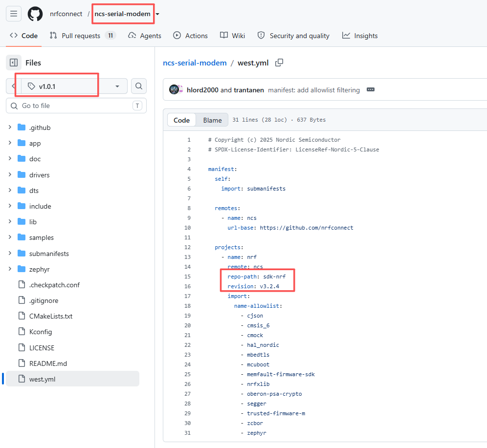
Task: Expand the repository name dropdown caret
Action: [x=157, y=14]
